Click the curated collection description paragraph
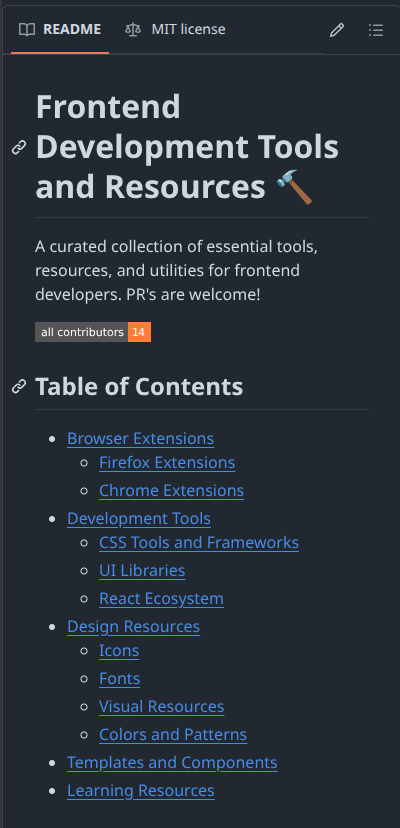 tap(176, 270)
